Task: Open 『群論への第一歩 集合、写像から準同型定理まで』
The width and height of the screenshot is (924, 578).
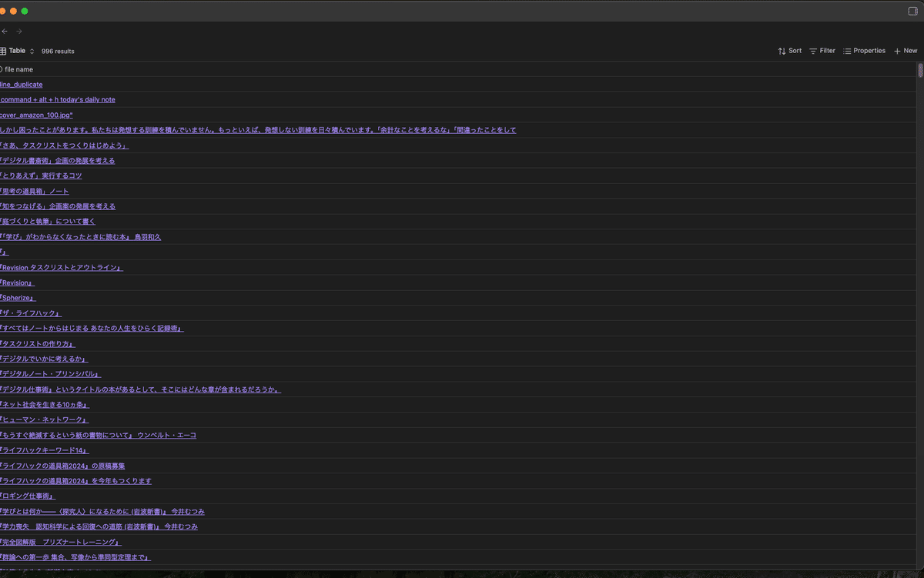Action: (75, 558)
